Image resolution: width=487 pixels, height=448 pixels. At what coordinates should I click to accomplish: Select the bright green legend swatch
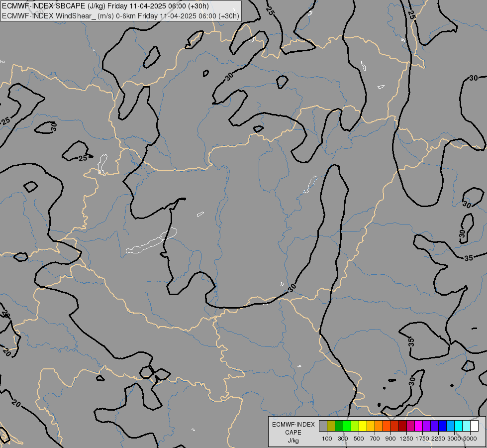[347, 426]
